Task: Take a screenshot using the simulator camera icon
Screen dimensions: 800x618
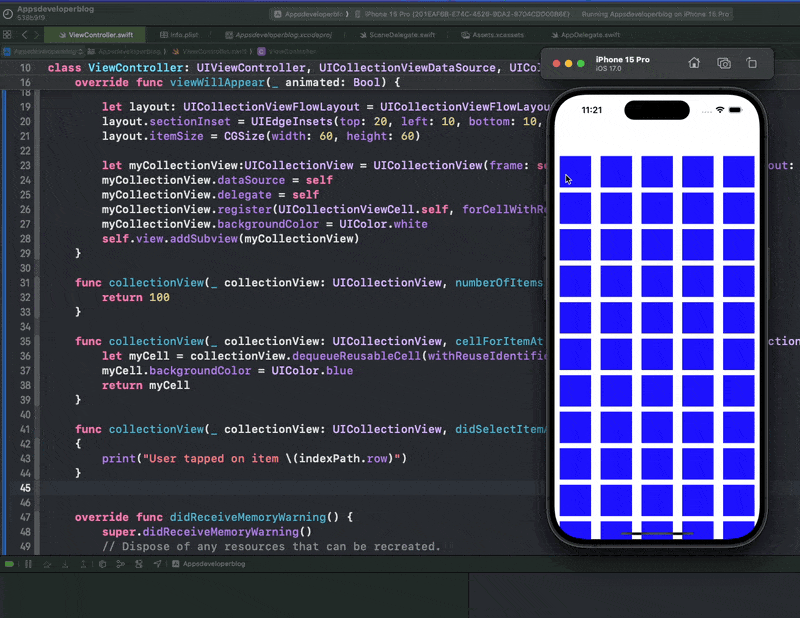Action: [x=724, y=63]
